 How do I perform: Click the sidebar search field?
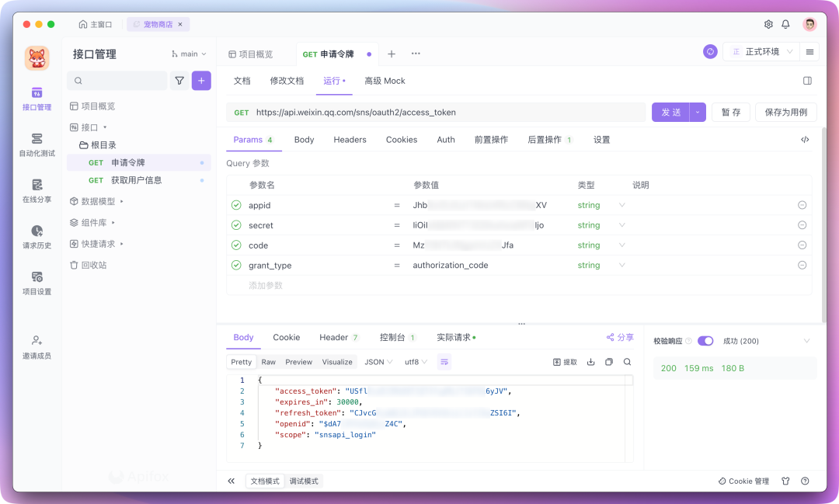(117, 81)
